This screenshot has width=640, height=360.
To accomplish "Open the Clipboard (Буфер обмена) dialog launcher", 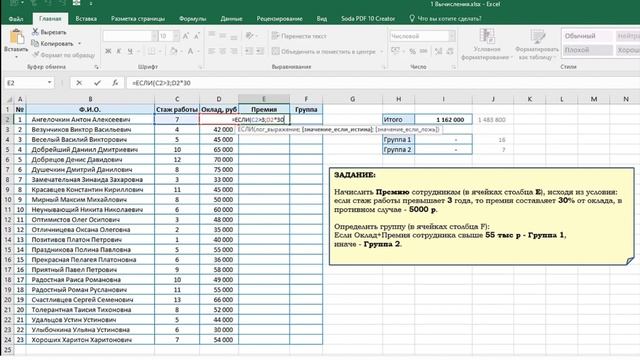I will pyautogui.click(x=96, y=67).
